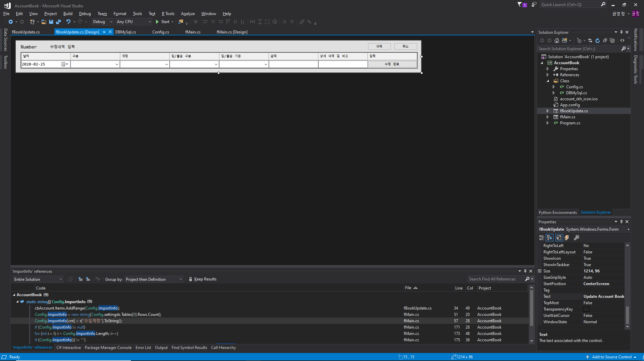The width and height of the screenshot is (644, 361).
Task: Open the Build menu
Action: 68,14
